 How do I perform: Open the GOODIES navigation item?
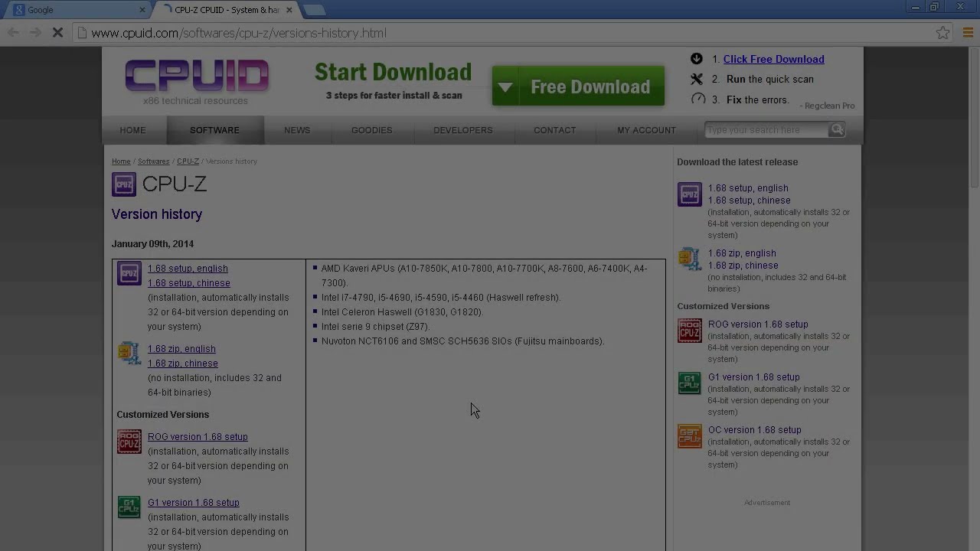pyautogui.click(x=372, y=130)
